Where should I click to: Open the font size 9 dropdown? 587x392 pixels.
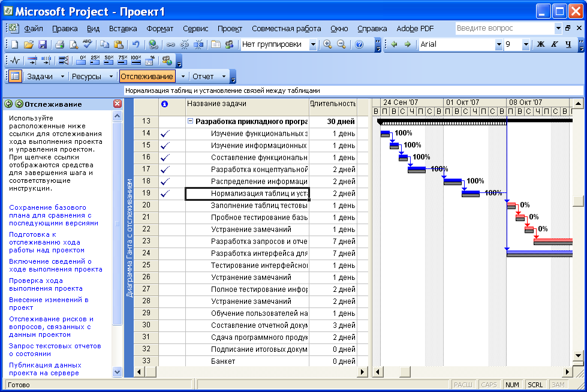click(526, 44)
